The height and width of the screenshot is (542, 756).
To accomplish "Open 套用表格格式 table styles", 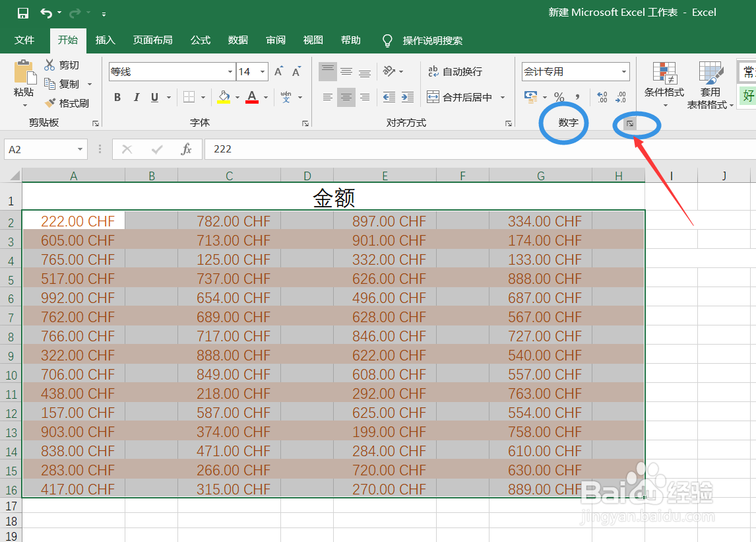I will point(710,85).
